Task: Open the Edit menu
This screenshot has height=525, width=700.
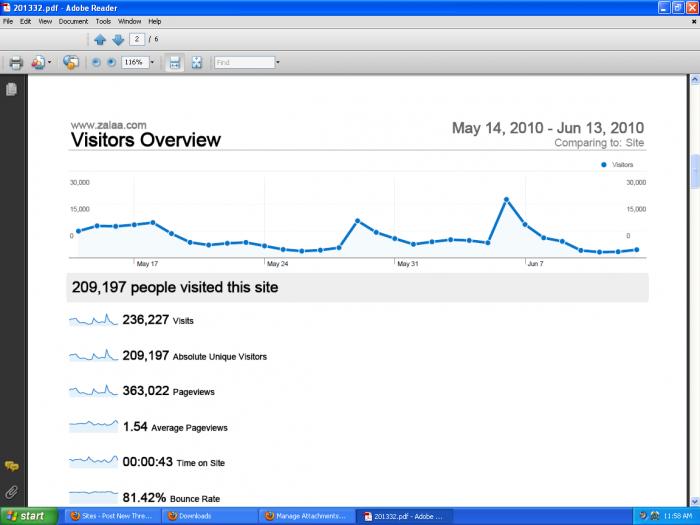Action: (x=25, y=21)
